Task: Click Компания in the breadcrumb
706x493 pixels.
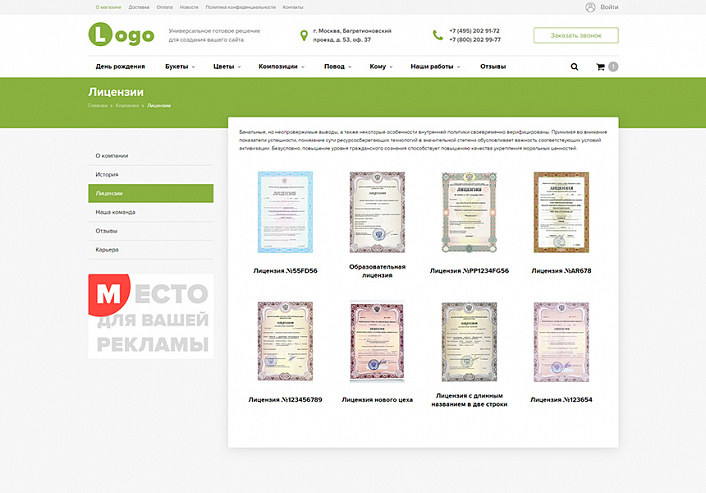Action: [127, 105]
